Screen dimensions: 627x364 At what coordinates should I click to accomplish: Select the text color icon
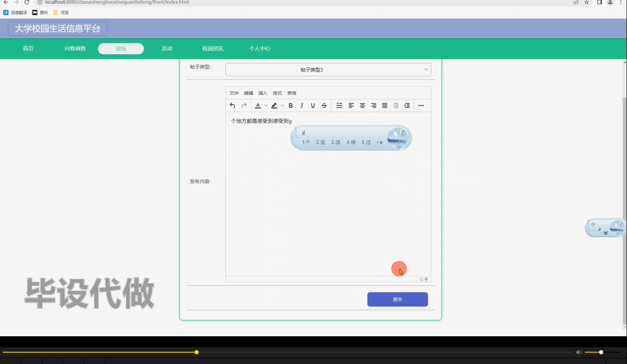point(258,105)
